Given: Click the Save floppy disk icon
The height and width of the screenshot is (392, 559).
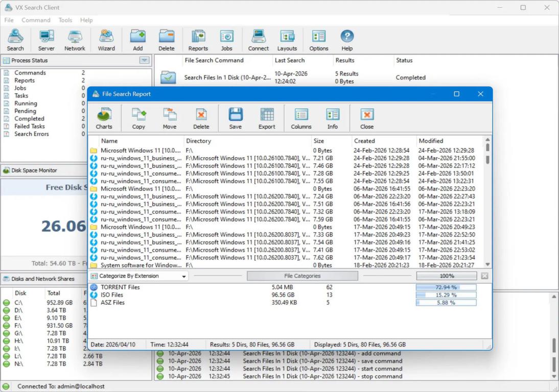Looking at the screenshot, I should pos(235,118).
